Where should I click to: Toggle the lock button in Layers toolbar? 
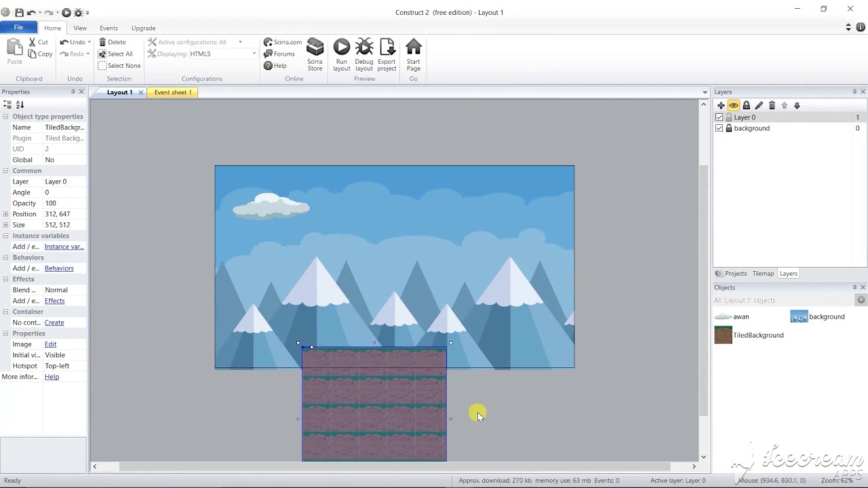click(747, 106)
